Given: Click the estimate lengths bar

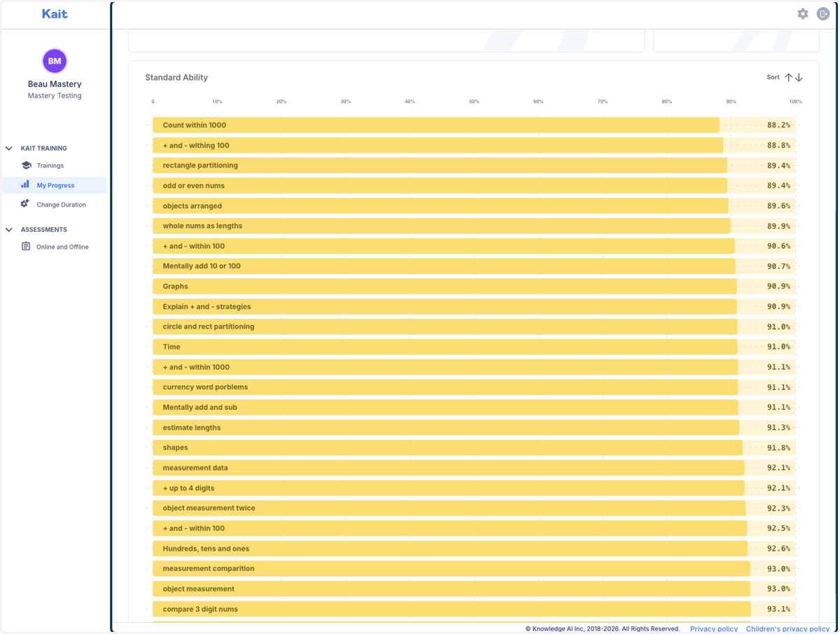Looking at the screenshot, I should (447, 428).
